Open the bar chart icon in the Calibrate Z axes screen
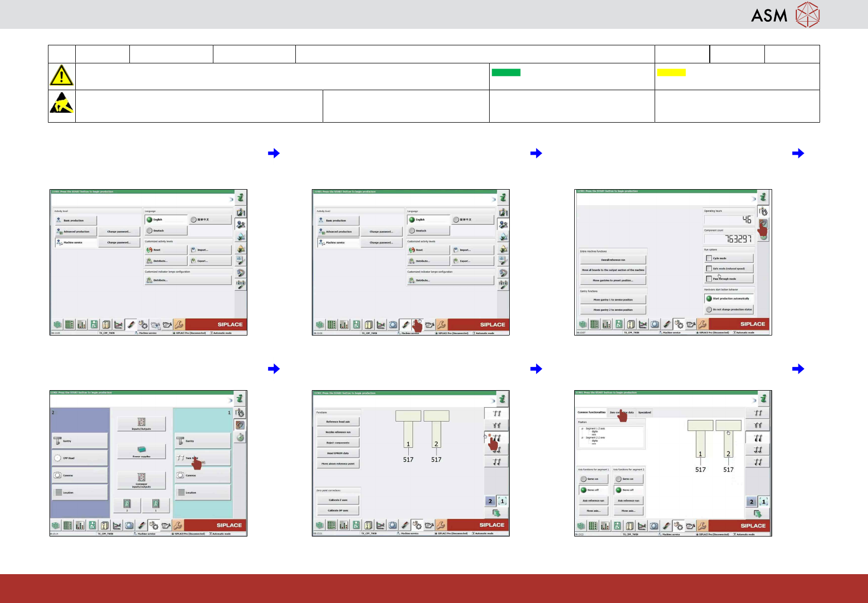This screenshot has width=868, height=603. (x=344, y=525)
